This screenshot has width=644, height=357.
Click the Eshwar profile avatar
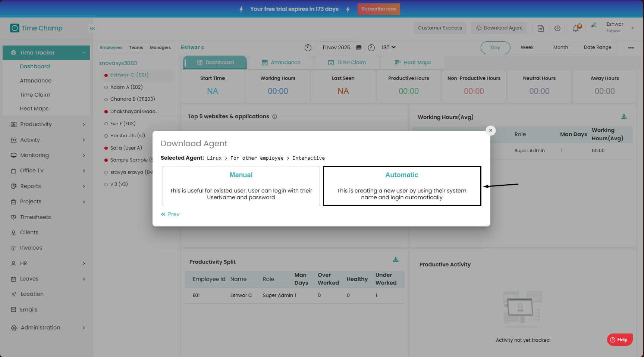594,26
